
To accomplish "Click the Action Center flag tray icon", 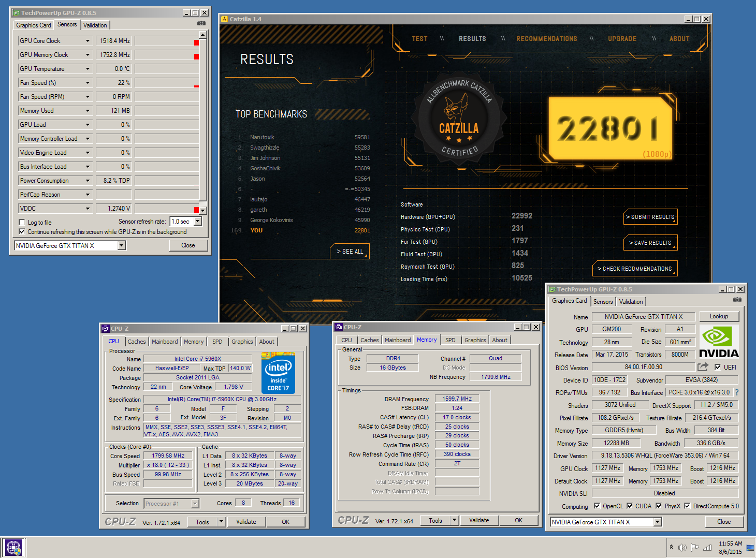I will (695, 548).
